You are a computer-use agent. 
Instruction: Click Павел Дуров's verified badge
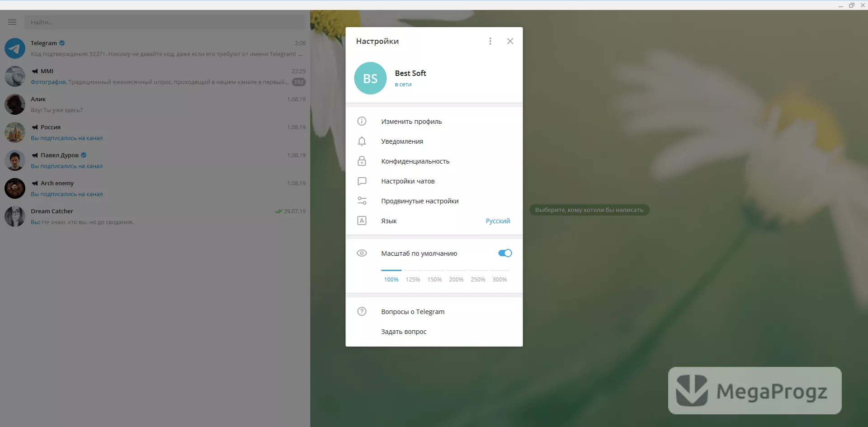pos(84,155)
